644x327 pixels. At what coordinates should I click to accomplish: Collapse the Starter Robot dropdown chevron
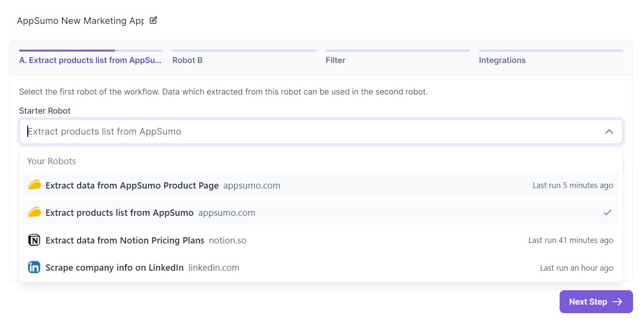[609, 131]
